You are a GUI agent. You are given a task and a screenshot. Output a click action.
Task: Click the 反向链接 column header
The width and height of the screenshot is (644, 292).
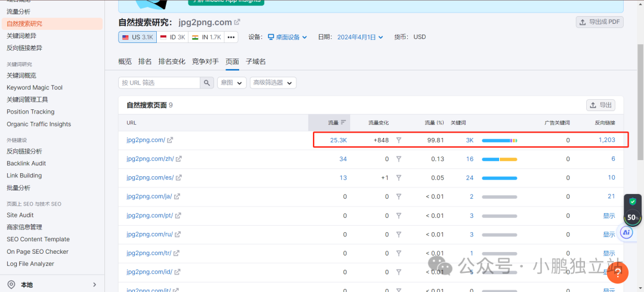[605, 122]
